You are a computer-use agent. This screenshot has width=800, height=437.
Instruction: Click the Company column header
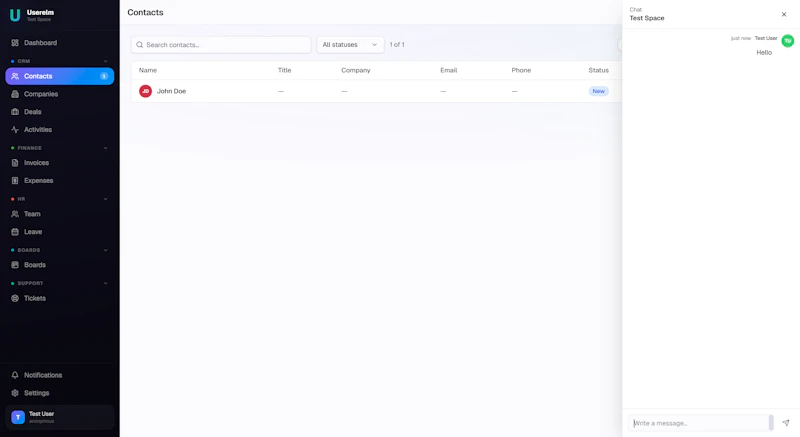point(356,70)
